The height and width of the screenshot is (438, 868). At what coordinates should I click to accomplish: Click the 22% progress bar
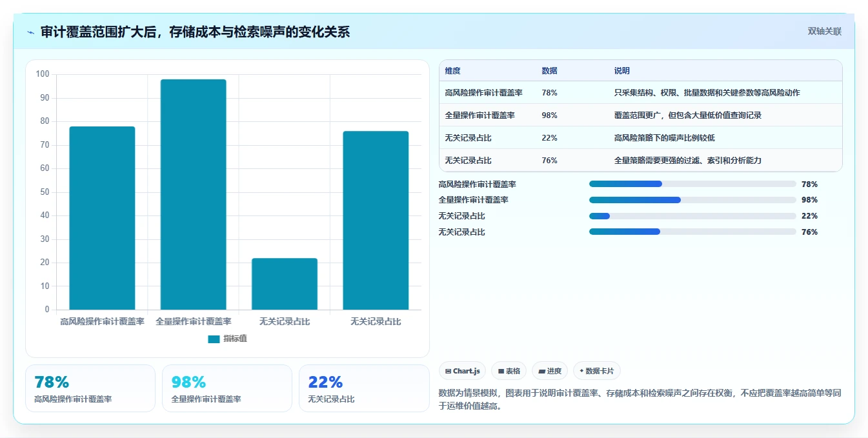[x=692, y=216]
